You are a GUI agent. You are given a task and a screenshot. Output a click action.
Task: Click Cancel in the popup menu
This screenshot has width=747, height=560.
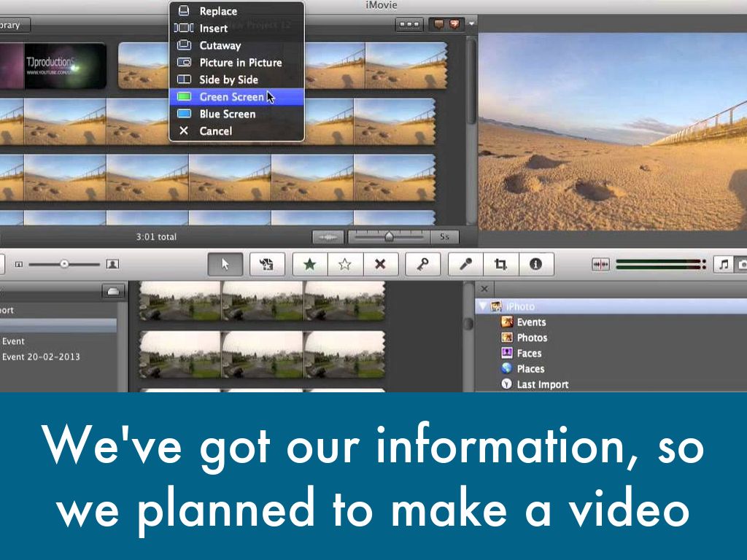(215, 131)
